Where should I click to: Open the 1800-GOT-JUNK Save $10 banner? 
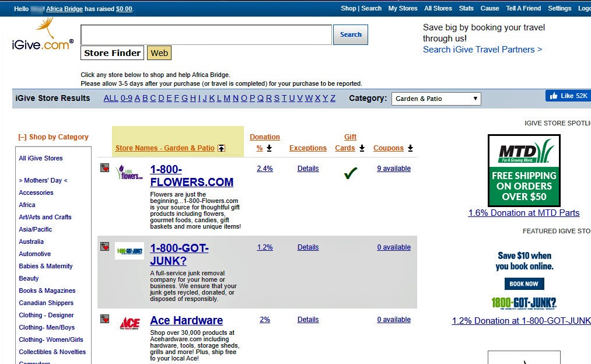[524, 280]
